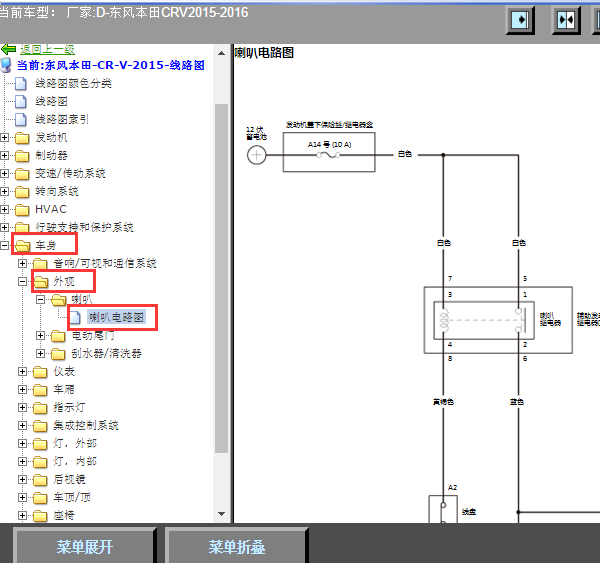600x563 pixels.
Task: Click the 转向系统 folder icon
Action: pyautogui.click(x=22, y=192)
